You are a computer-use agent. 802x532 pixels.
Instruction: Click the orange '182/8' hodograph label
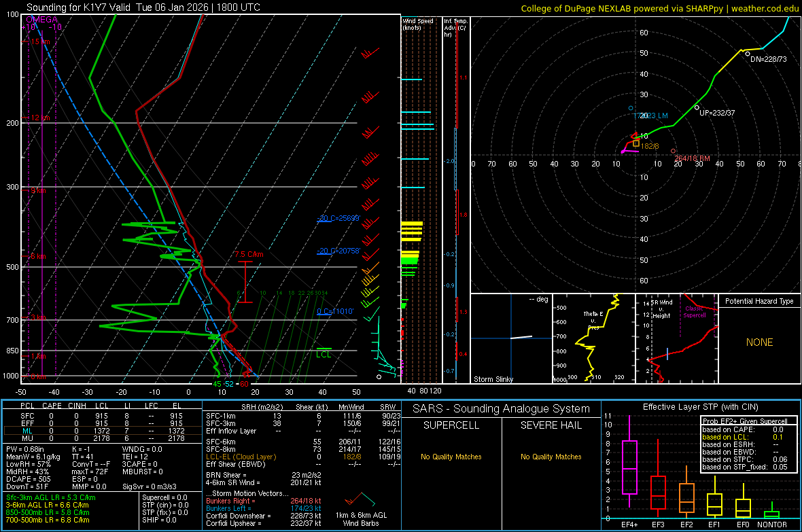coord(650,146)
